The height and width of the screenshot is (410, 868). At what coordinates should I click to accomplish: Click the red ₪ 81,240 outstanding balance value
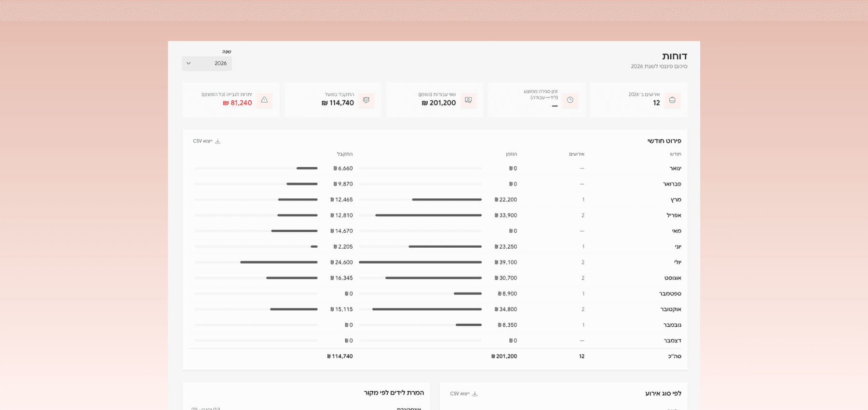237,103
